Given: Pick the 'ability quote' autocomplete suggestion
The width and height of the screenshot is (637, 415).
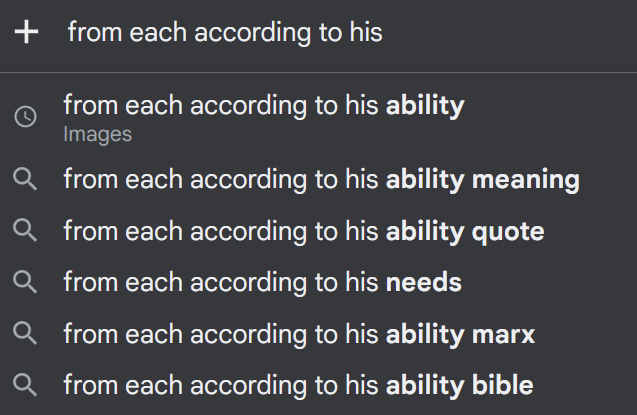Looking at the screenshot, I should pyautogui.click(x=303, y=231).
